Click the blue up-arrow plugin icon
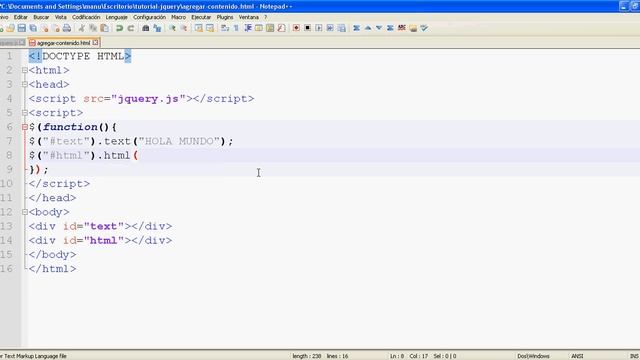The height and width of the screenshot is (360, 640). click(368, 28)
